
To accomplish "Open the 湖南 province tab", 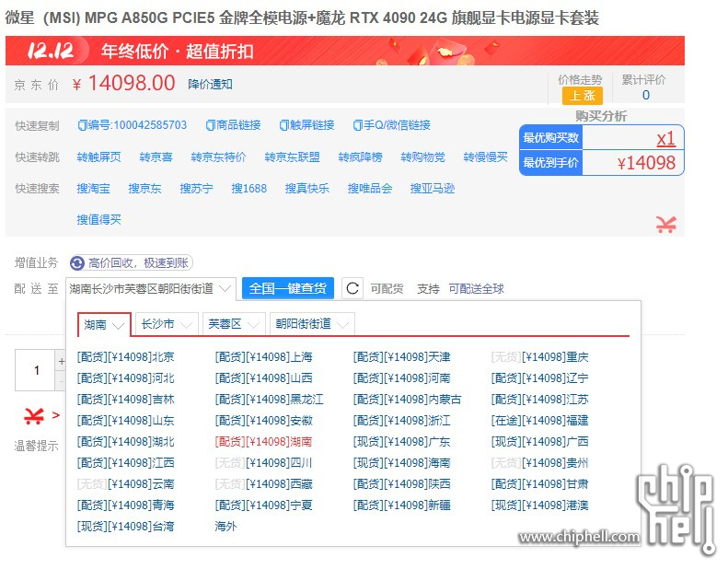I will click(x=104, y=324).
